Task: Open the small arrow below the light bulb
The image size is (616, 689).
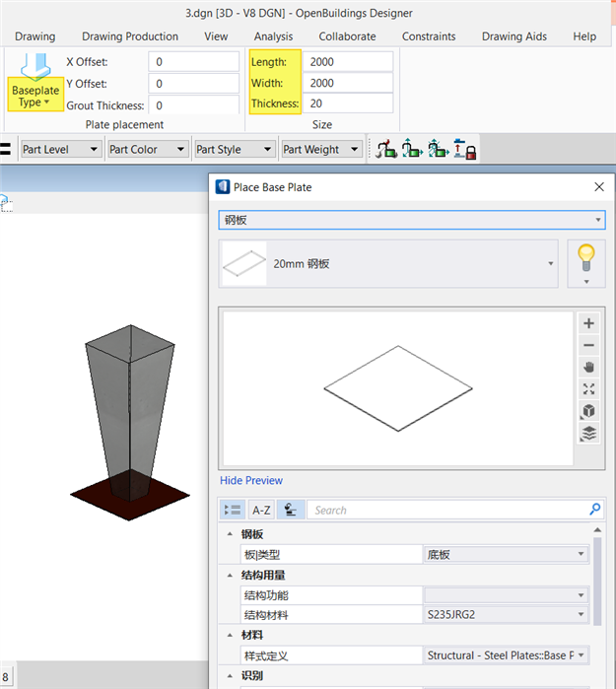Action: coord(586,282)
